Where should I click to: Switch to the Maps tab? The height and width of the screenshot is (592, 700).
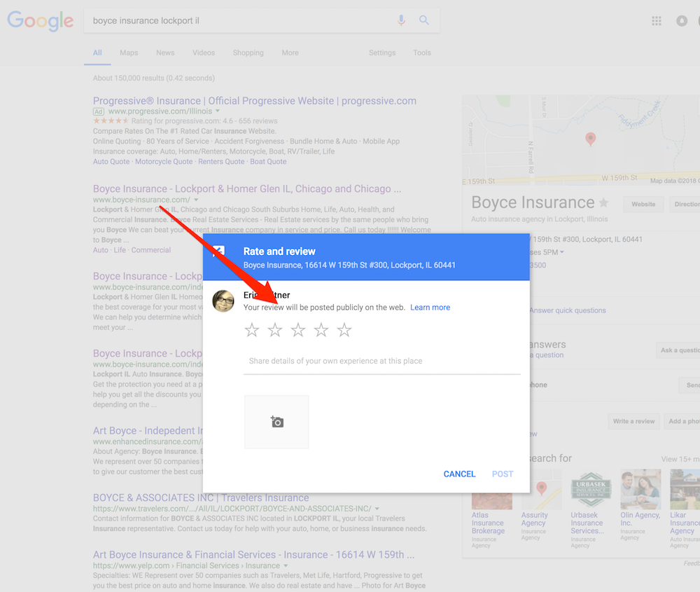pos(129,53)
